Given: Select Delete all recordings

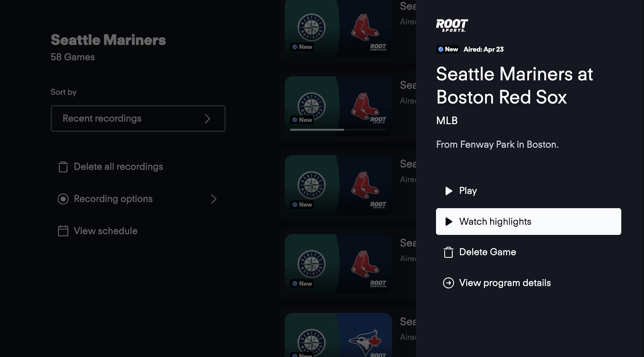Looking at the screenshot, I should 111,167.
